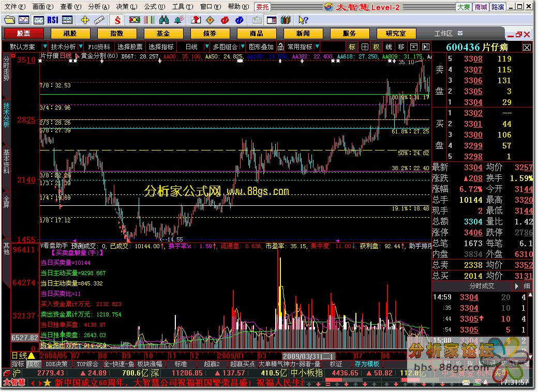The width and height of the screenshot is (538, 392).
Task: Click the red dollar sign icon
Action: pos(117,20)
